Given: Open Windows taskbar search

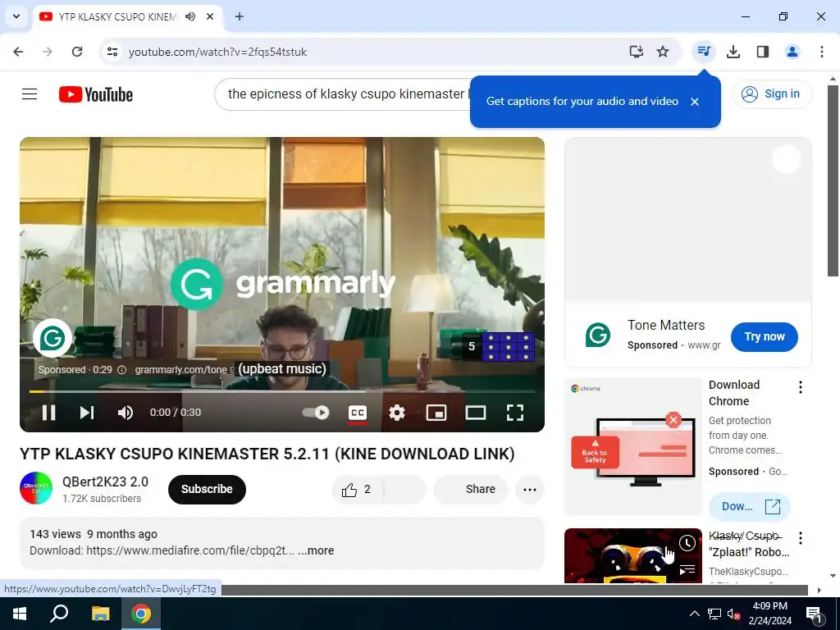Looking at the screenshot, I should point(59,614).
